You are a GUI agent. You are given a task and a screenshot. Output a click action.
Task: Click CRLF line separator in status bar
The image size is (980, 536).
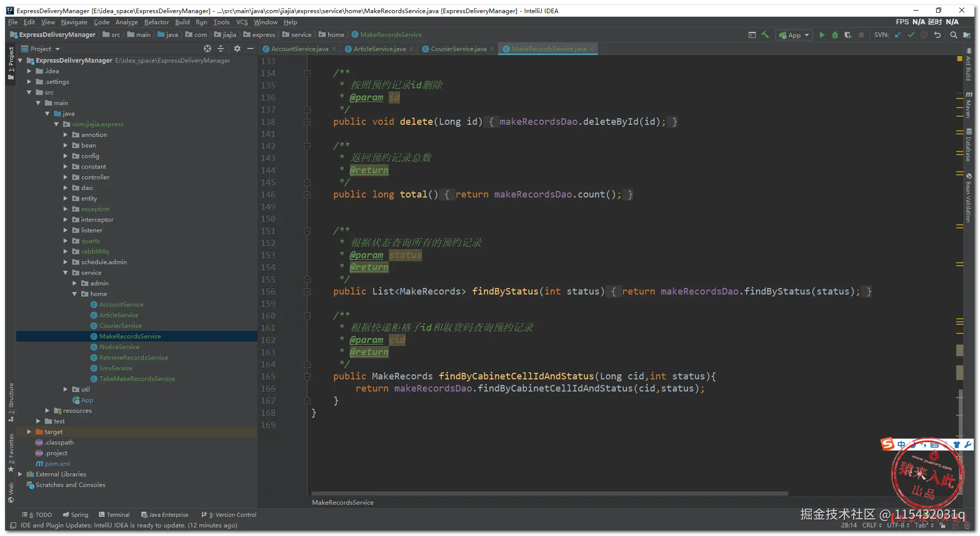click(871, 525)
